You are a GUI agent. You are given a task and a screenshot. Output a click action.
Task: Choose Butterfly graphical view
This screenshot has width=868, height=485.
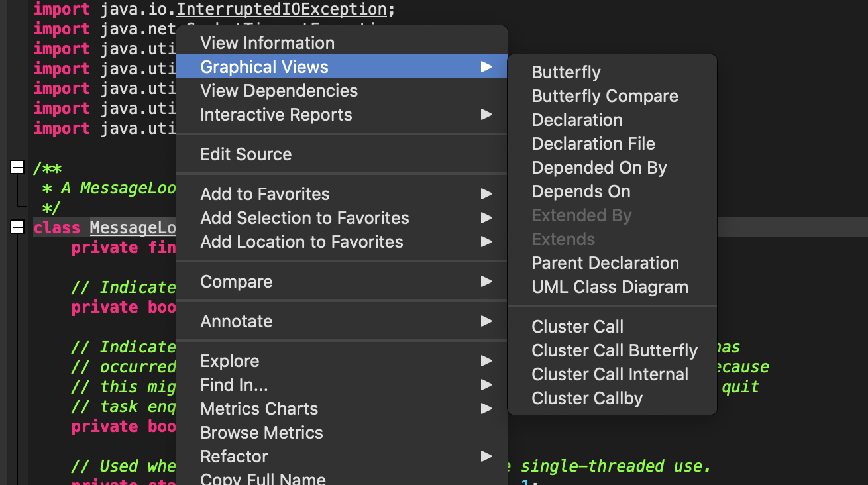click(566, 72)
